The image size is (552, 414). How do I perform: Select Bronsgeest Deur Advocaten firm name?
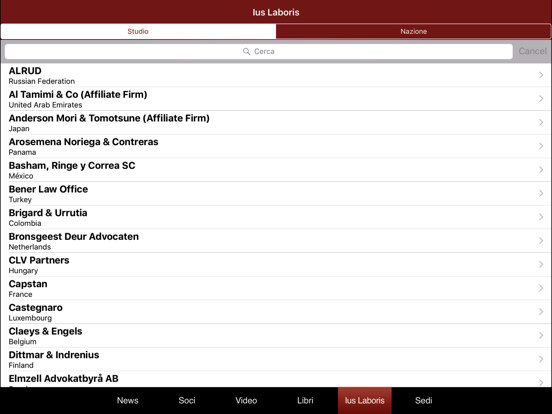pyautogui.click(x=74, y=237)
